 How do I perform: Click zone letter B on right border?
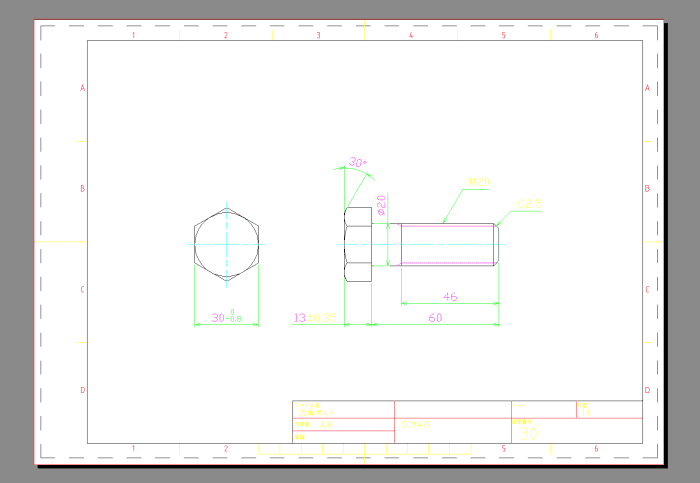click(647, 189)
